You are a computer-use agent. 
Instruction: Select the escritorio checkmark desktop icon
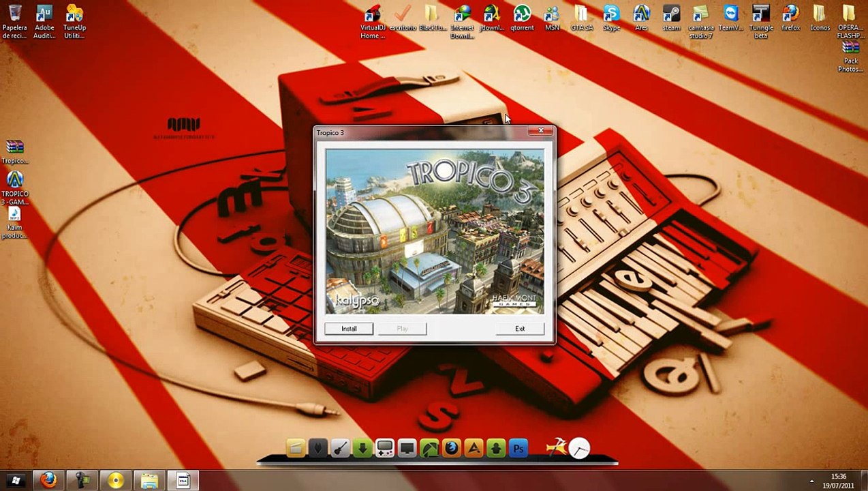403,18
